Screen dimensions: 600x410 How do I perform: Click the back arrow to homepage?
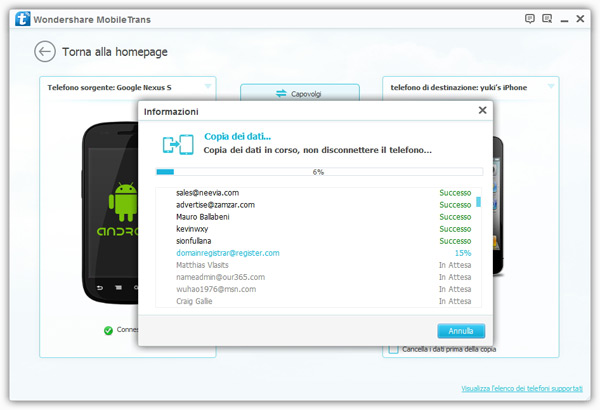coord(44,52)
